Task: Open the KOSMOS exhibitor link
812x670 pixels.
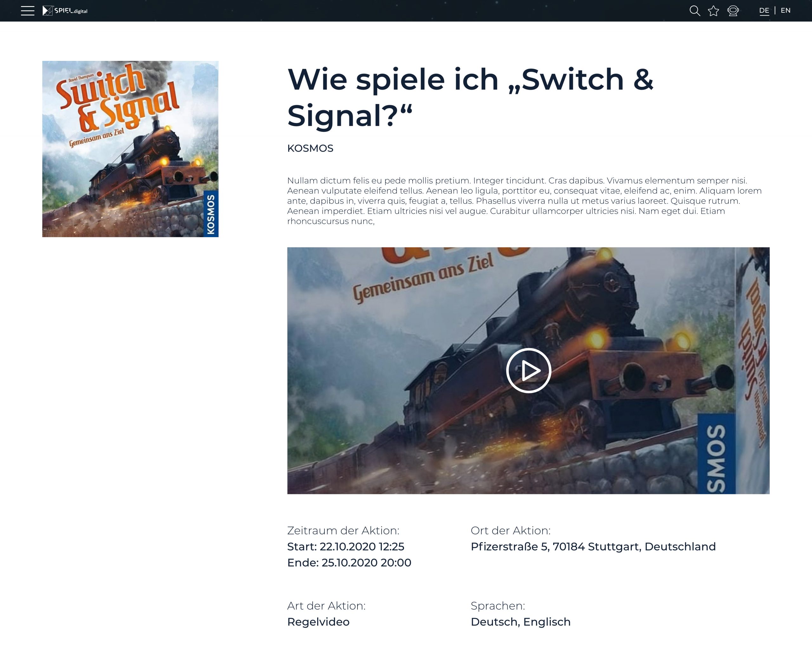Action: (310, 149)
